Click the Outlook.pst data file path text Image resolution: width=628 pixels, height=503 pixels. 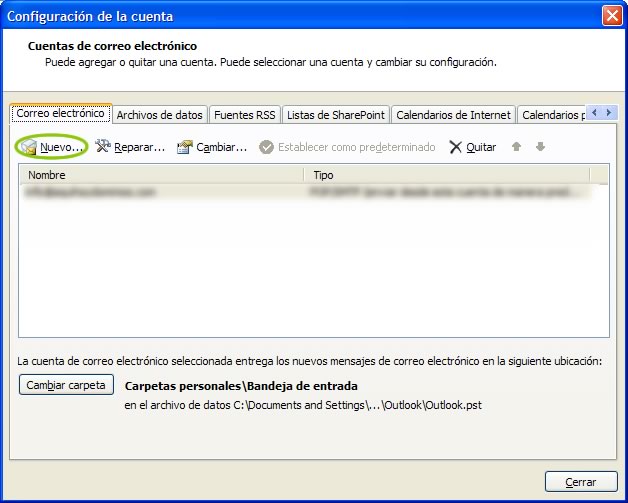click(303, 405)
